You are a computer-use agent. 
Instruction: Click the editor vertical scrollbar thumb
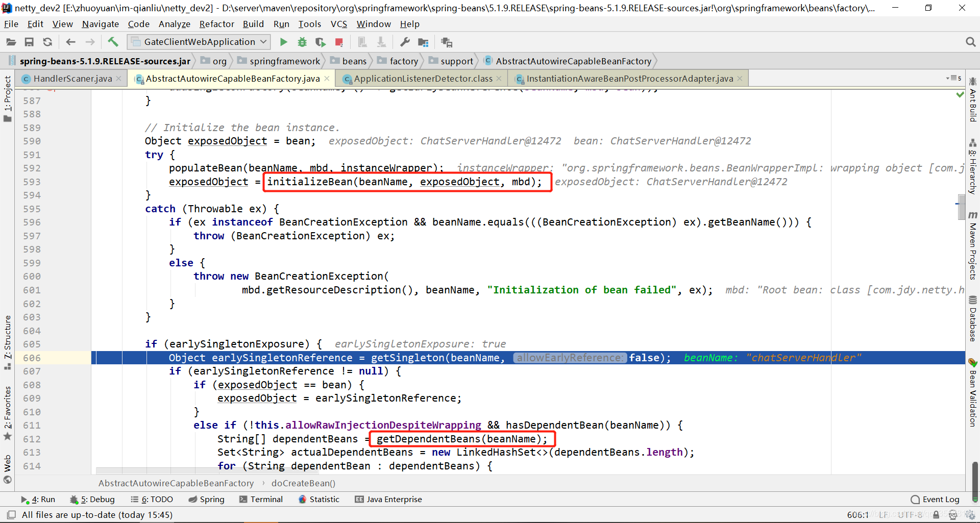pos(962,207)
